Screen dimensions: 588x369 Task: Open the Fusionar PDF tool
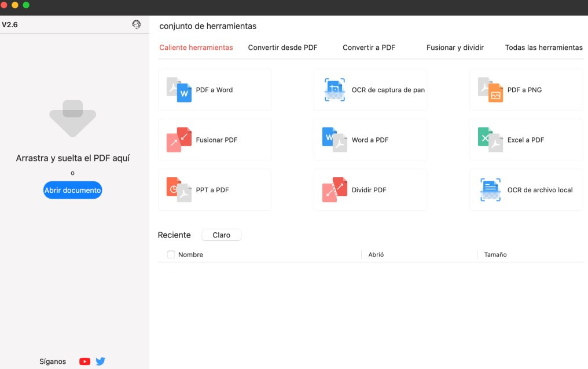pyautogui.click(x=214, y=140)
